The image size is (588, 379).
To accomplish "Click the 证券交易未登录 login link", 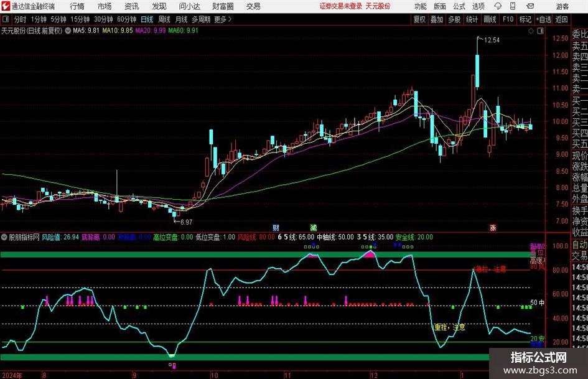I will pos(341,6).
